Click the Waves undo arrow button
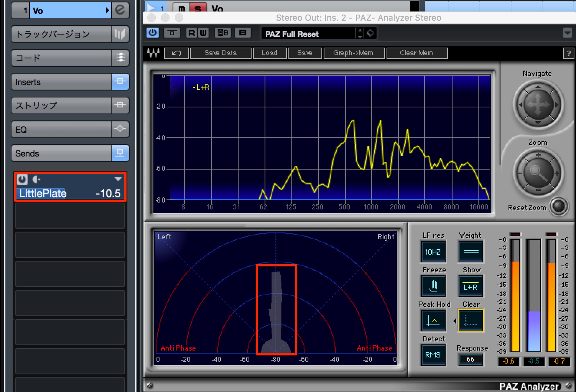576x392 pixels. pos(176,53)
